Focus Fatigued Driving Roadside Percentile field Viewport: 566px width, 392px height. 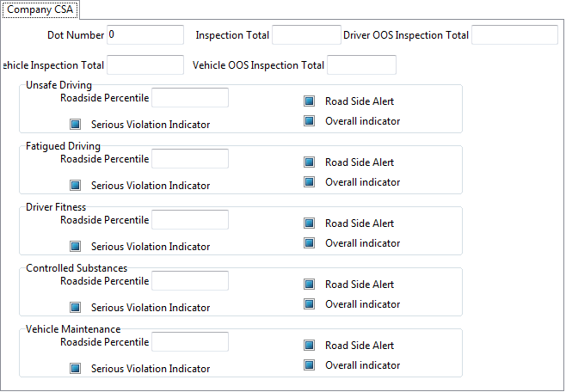click(190, 159)
